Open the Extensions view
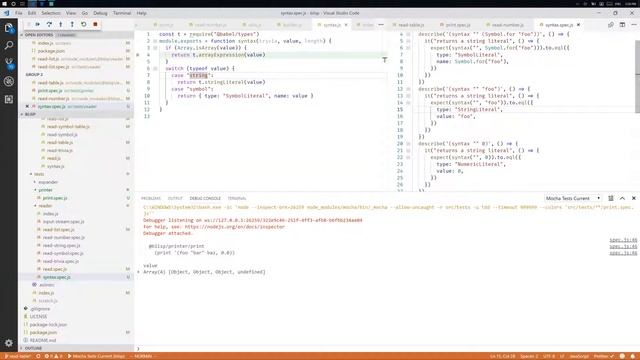 coord(9,99)
